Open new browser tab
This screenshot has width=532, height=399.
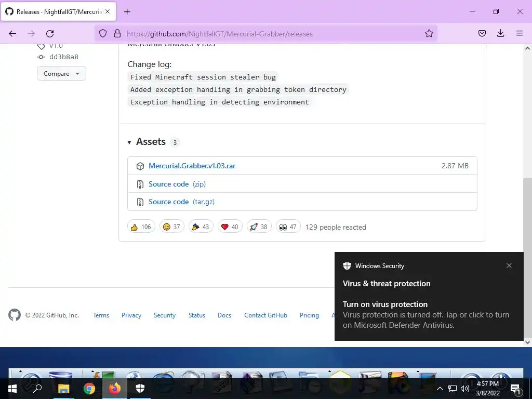[127, 12]
